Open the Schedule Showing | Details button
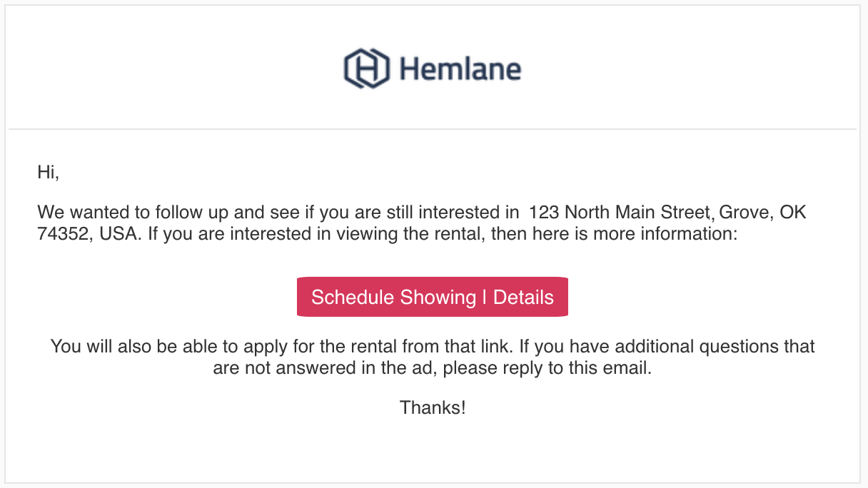The image size is (868, 488). [433, 297]
